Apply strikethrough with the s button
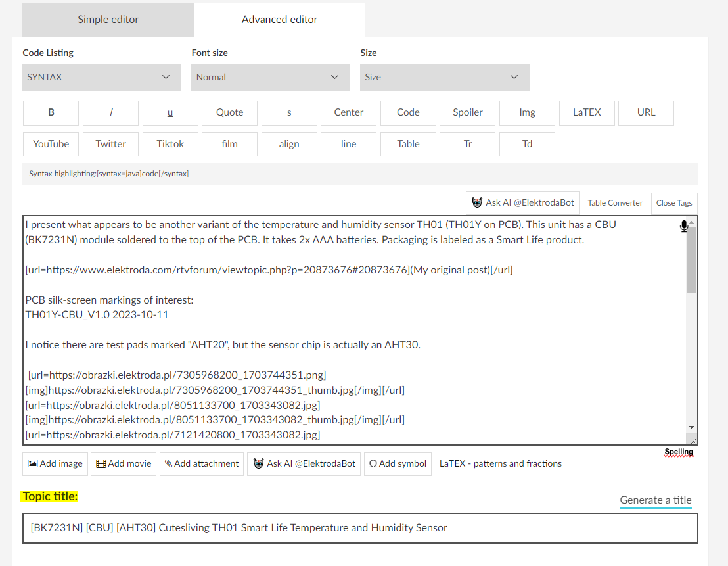Viewport: 728px width, 566px height. click(x=289, y=112)
